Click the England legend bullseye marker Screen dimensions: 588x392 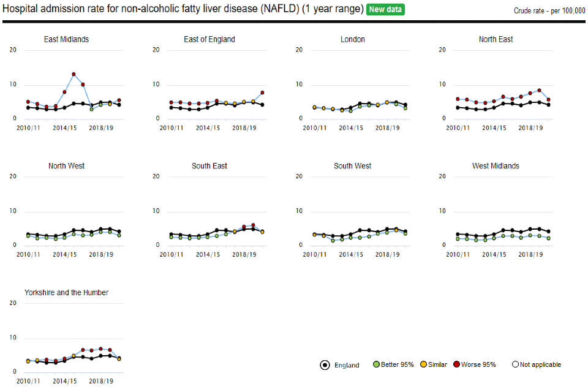coord(325,365)
